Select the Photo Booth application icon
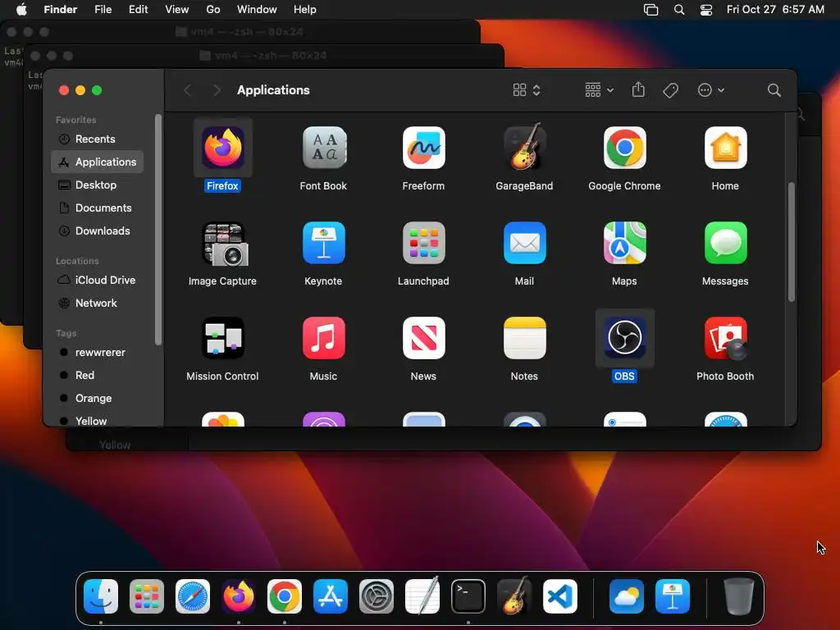The height and width of the screenshot is (630, 840). click(727, 338)
